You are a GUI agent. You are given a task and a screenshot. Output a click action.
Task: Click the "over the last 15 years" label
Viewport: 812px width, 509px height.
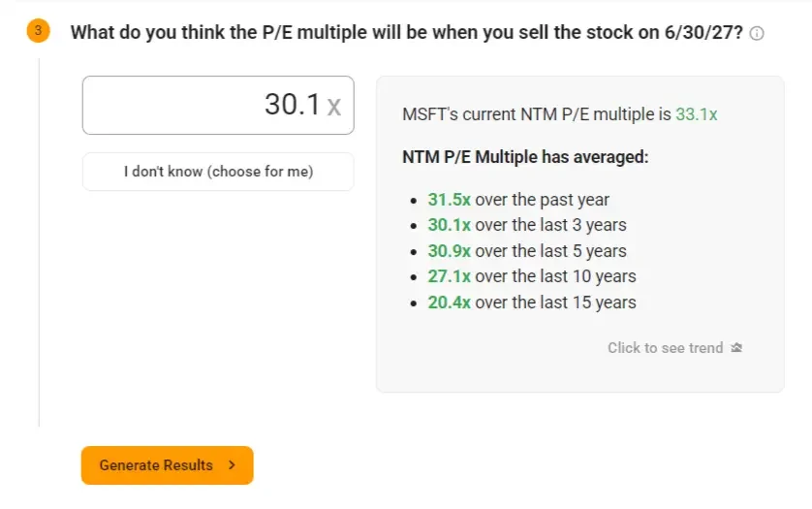555,302
